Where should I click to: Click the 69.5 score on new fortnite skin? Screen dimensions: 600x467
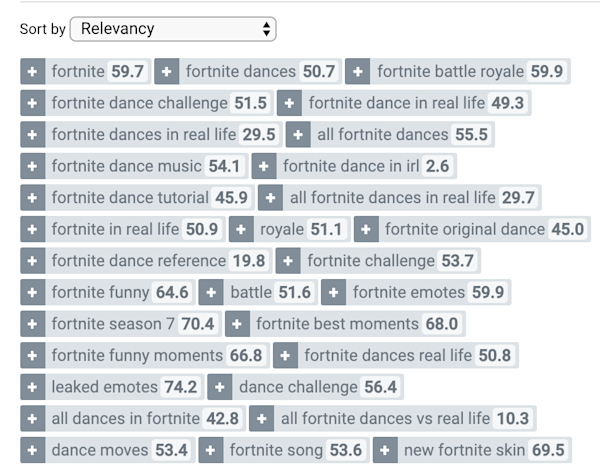[x=548, y=450]
